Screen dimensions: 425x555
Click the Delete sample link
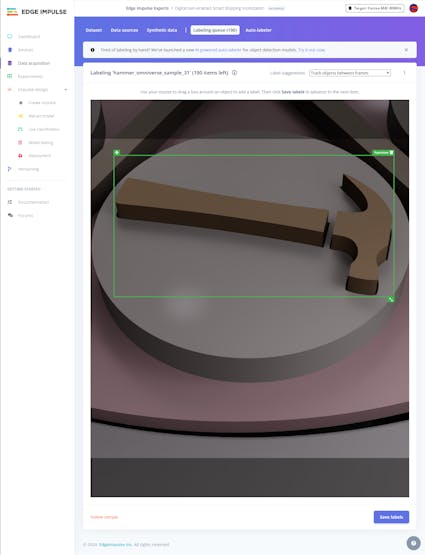(x=104, y=517)
